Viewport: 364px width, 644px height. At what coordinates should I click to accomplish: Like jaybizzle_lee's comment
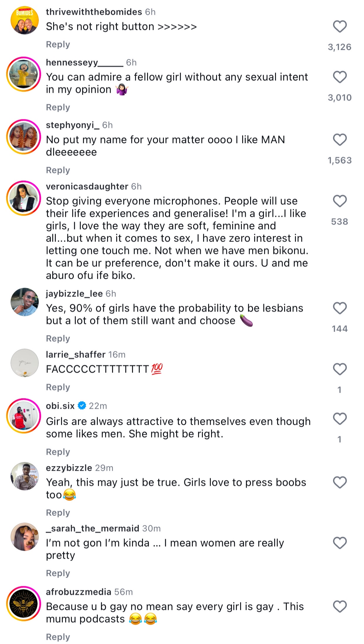pos(340,308)
